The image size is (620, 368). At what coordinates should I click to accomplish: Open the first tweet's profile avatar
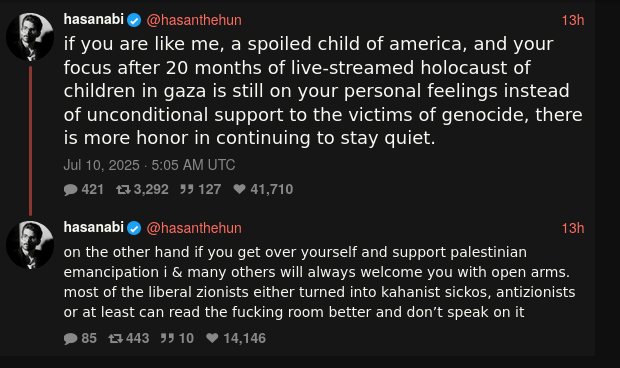30,37
